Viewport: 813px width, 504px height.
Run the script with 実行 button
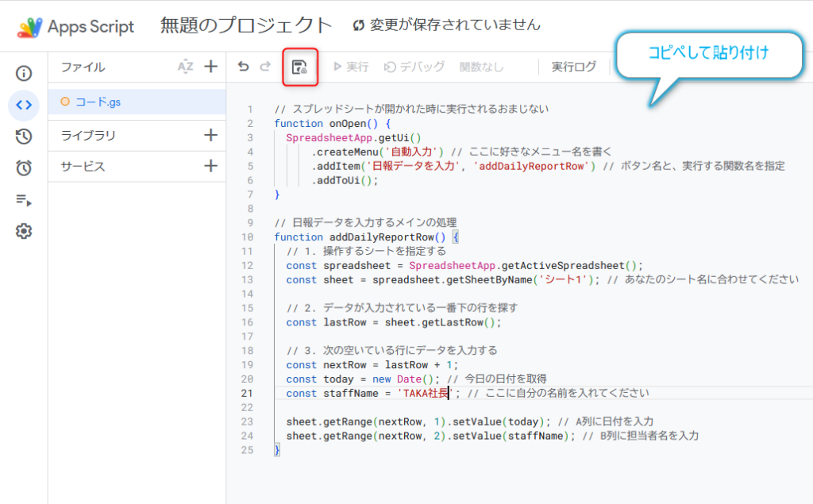[351, 67]
